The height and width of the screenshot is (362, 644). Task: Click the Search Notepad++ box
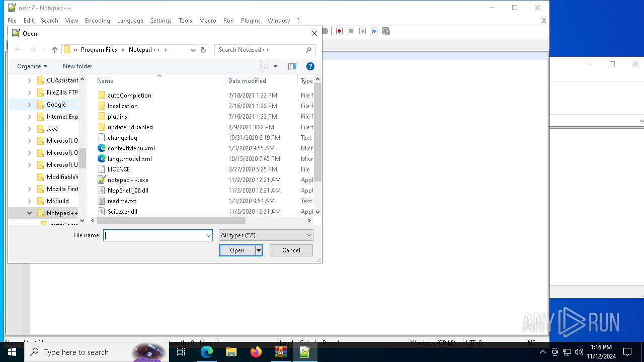[260, 50]
